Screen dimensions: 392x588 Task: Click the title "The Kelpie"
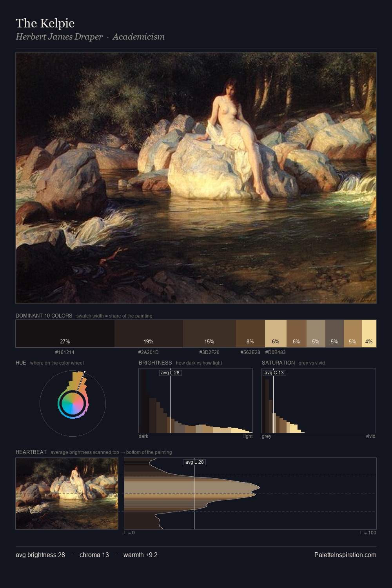[45, 23]
